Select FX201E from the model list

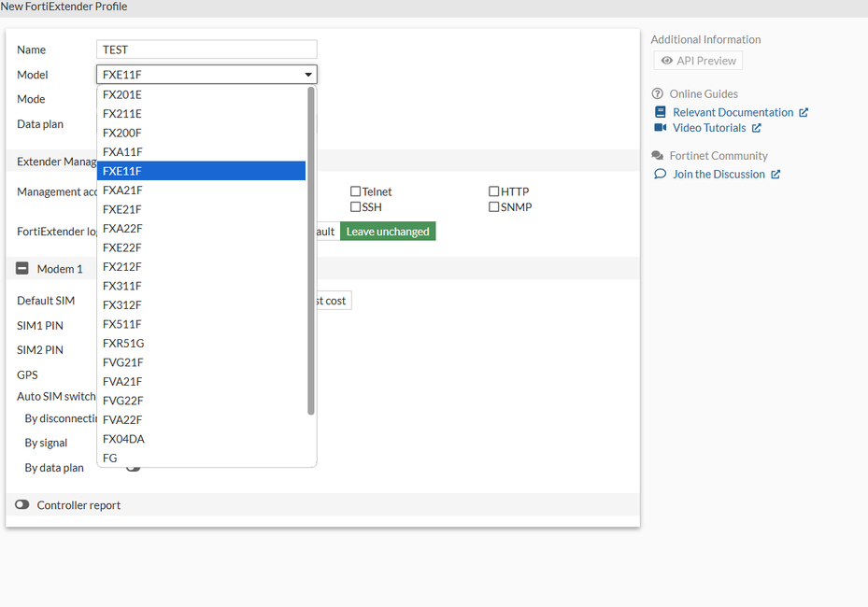coord(201,94)
